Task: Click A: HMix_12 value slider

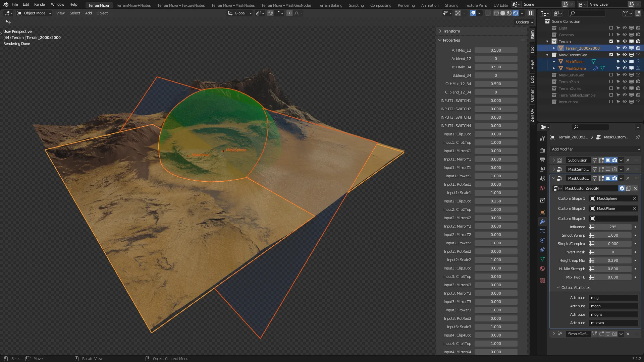Action: [x=496, y=50]
